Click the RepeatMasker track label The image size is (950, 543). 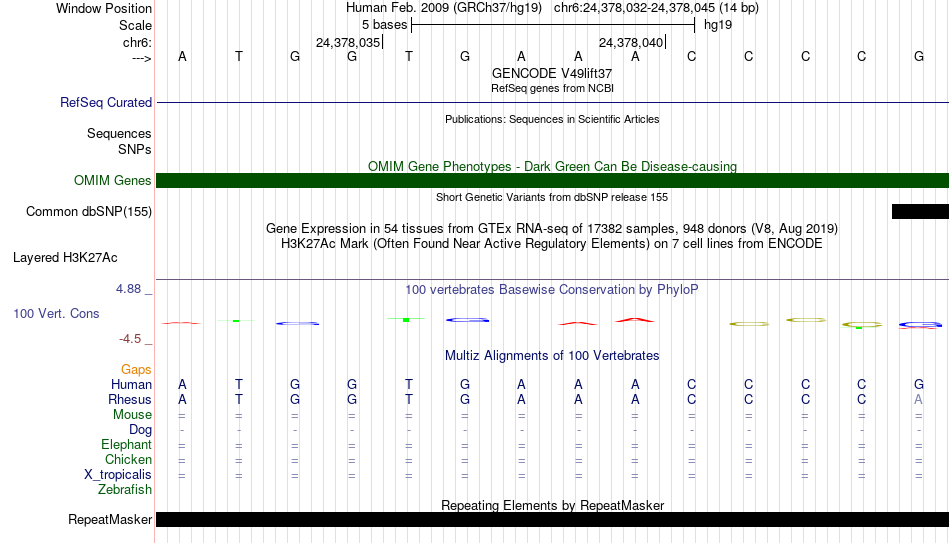tap(110, 519)
